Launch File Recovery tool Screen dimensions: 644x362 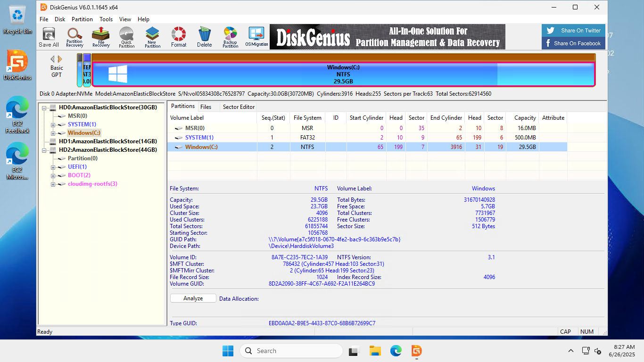pyautogui.click(x=101, y=37)
